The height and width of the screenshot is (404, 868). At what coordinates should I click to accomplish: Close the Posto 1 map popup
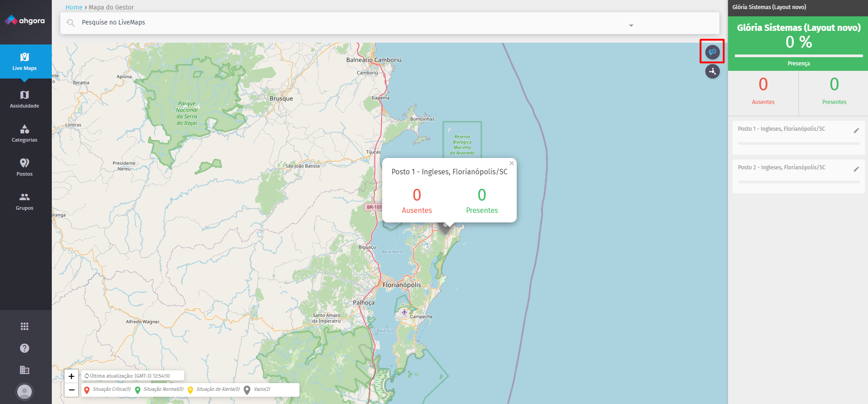click(x=512, y=163)
